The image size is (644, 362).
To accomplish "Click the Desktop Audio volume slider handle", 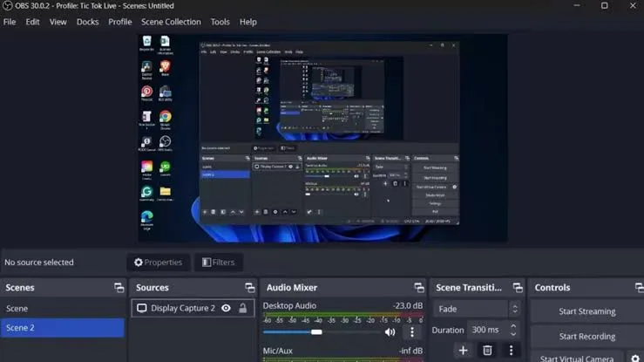I will click(316, 332).
